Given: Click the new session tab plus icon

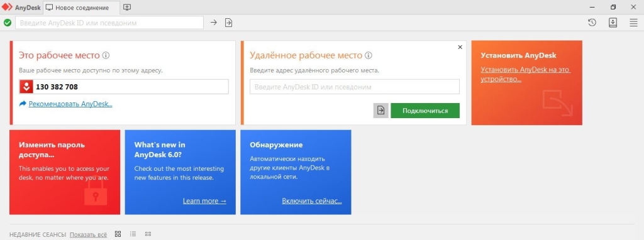Looking at the screenshot, I should click(x=127, y=8).
